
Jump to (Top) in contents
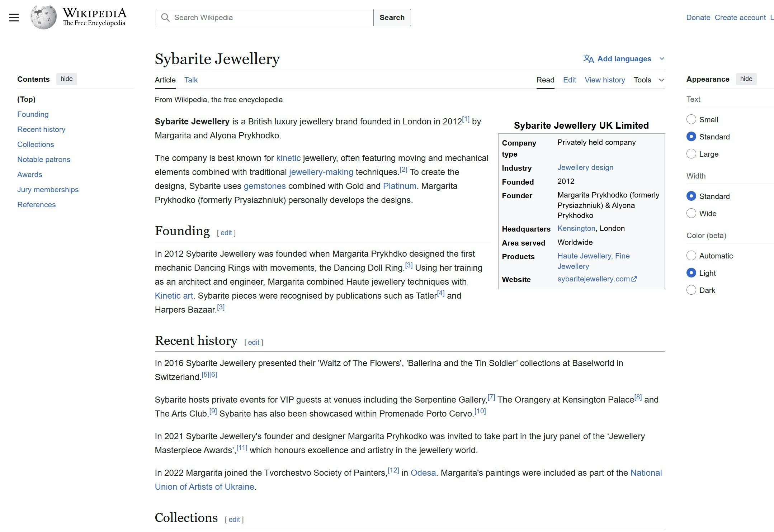pos(26,99)
